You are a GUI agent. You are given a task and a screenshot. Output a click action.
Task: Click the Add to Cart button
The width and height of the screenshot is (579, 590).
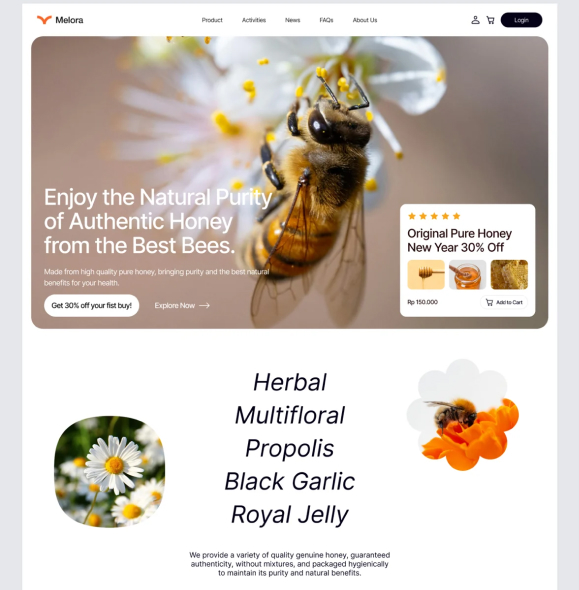(504, 302)
